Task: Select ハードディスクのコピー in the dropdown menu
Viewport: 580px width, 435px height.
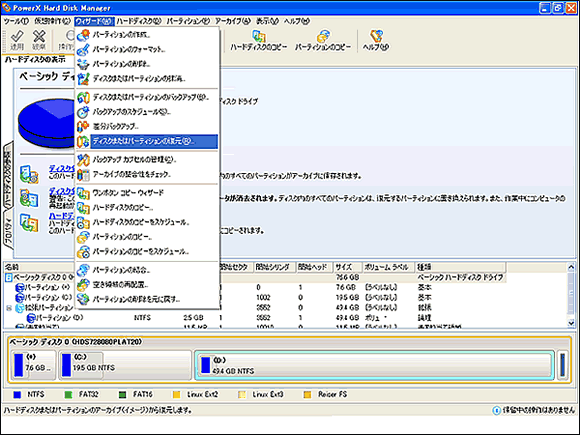Action: (x=147, y=208)
